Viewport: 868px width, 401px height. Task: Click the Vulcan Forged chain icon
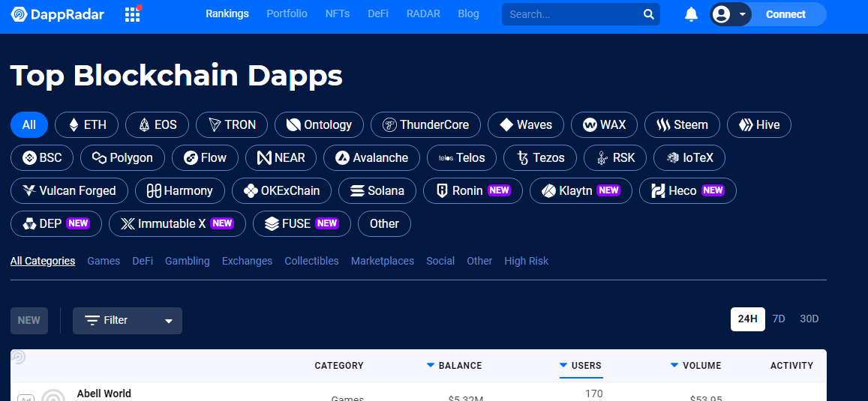[29, 191]
